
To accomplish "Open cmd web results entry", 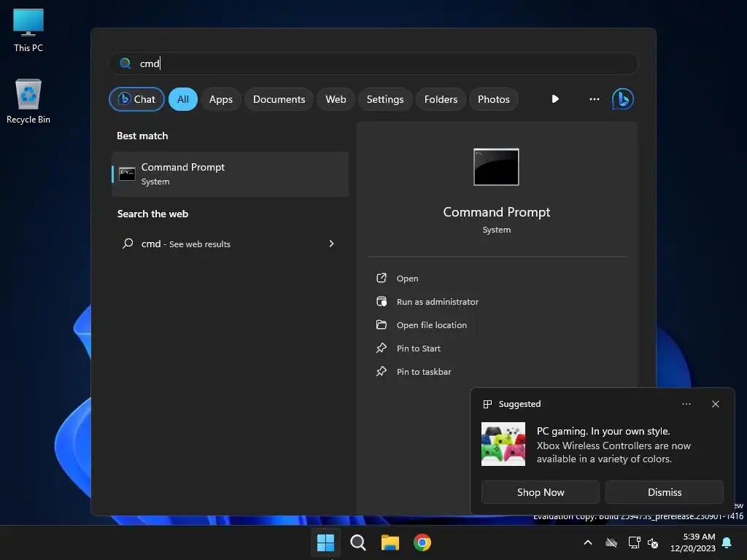I will tap(230, 244).
